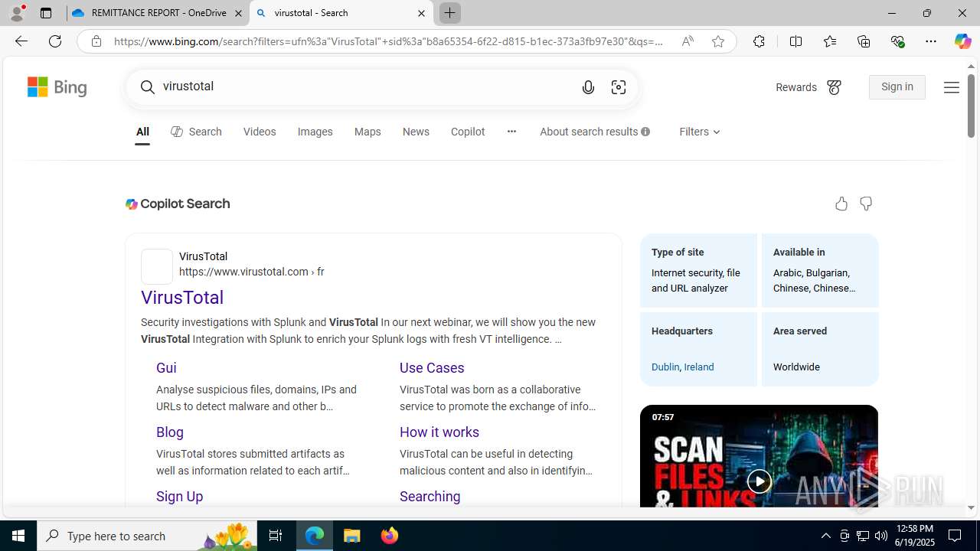Click the taskbar search box
Image resolution: width=980 pixels, height=551 pixels.
tap(147, 536)
